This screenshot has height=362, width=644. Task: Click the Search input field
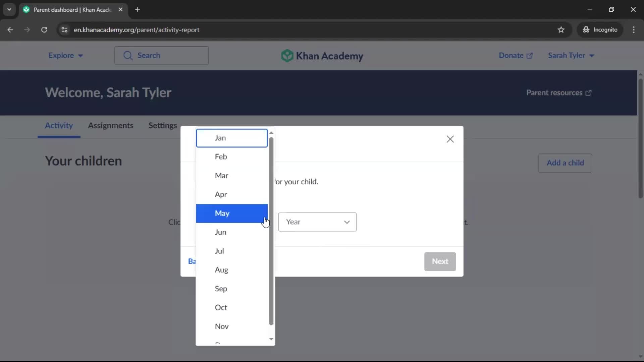pyautogui.click(x=162, y=56)
